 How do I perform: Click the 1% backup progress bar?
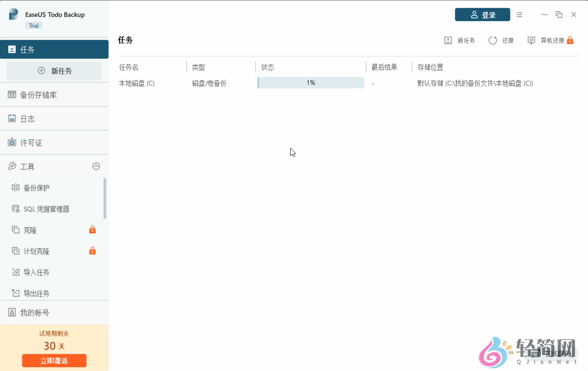pos(311,83)
